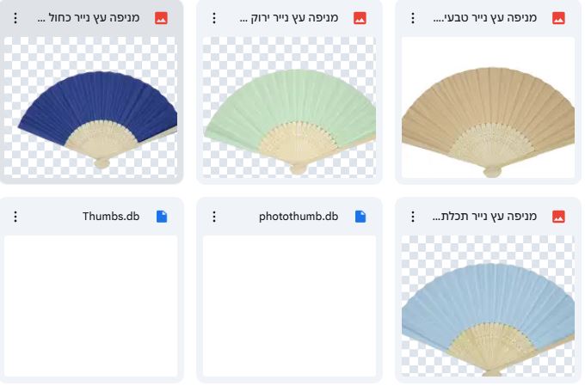Screen dimensions: 585x392
Task: Open more options for the dark blue fan file
Action: click(15, 18)
